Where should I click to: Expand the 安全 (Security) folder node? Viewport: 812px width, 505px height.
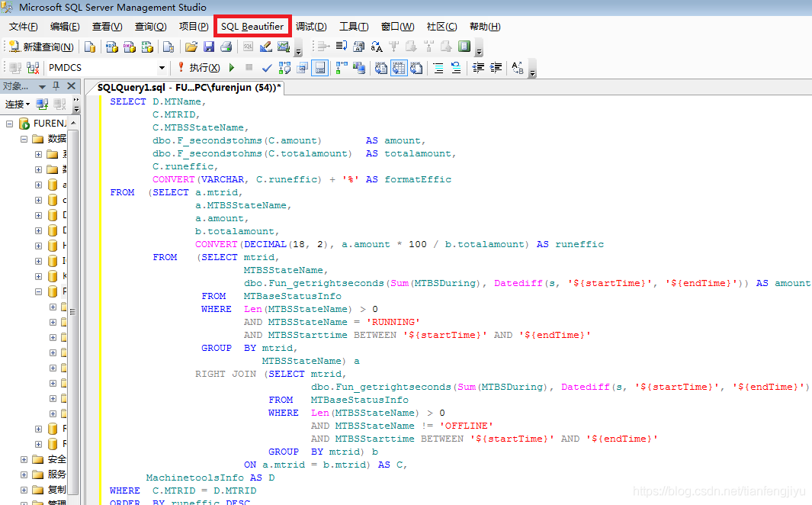[24, 459]
